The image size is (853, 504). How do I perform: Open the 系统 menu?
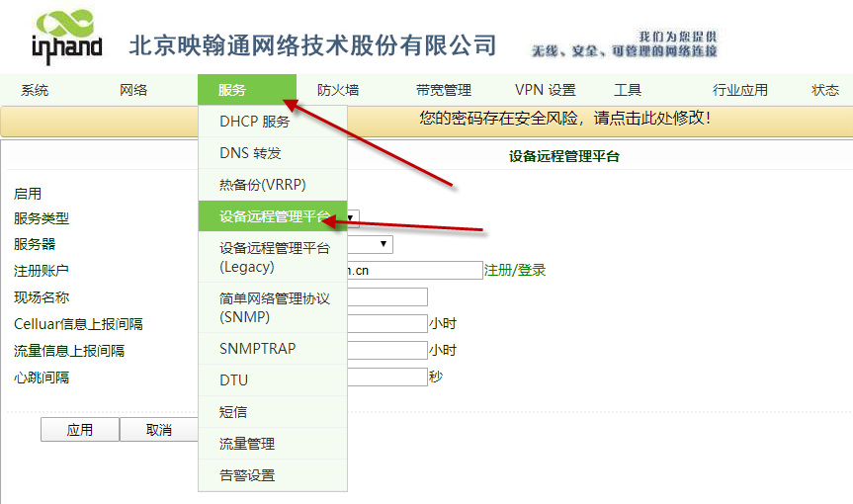35,90
